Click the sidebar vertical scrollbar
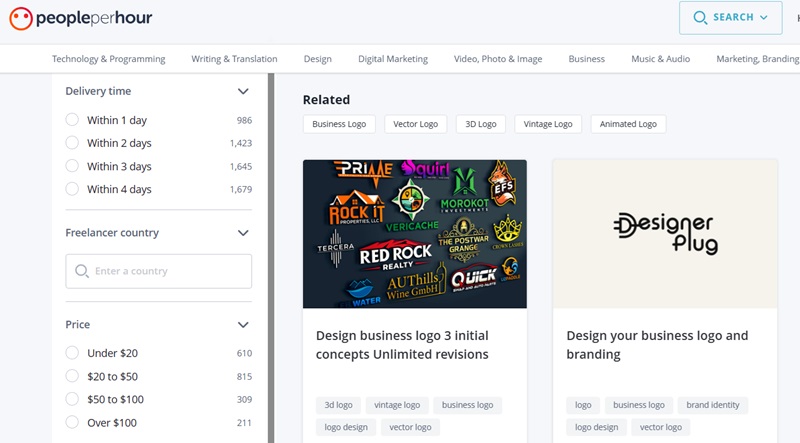This screenshot has width=800, height=443. point(271,258)
